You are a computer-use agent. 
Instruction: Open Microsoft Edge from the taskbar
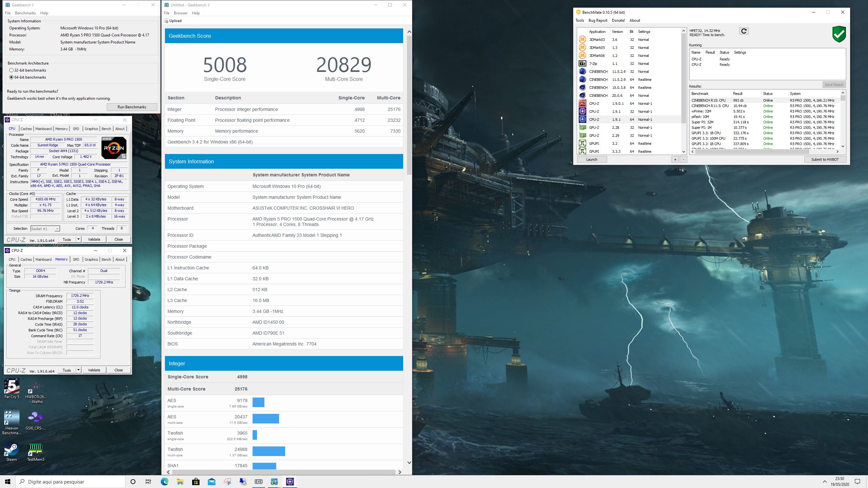[x=164, y=482]
